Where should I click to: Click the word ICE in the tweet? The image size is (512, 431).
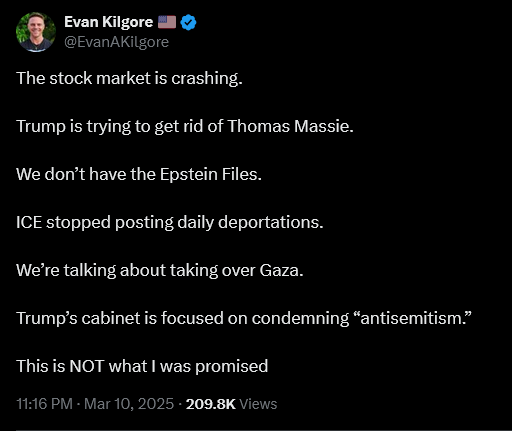point(29,222)
